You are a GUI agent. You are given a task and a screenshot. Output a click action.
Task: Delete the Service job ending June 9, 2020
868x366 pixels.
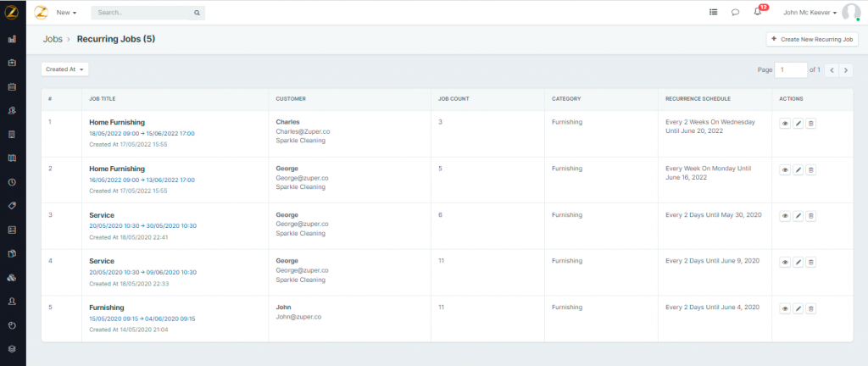810,262
